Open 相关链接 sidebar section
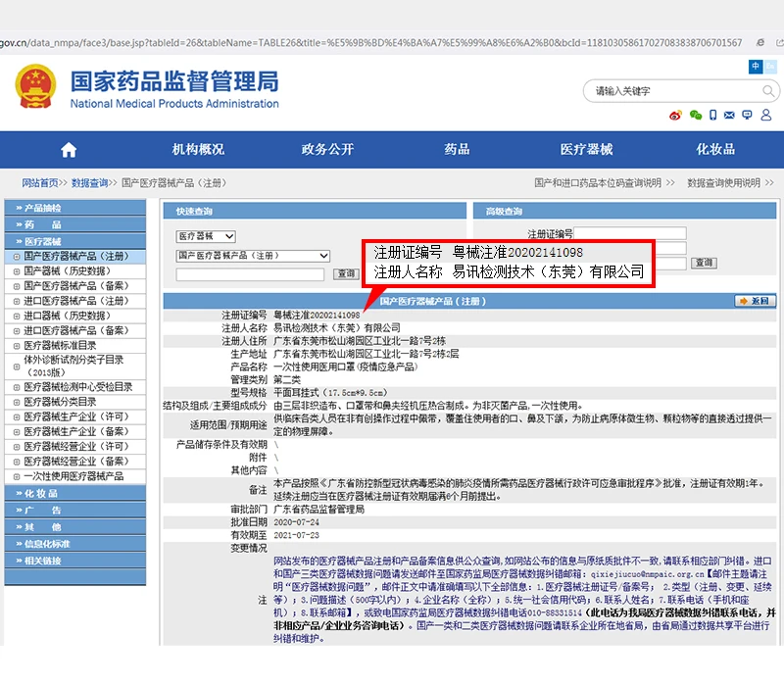784x685 pixels. pos(75,561)
